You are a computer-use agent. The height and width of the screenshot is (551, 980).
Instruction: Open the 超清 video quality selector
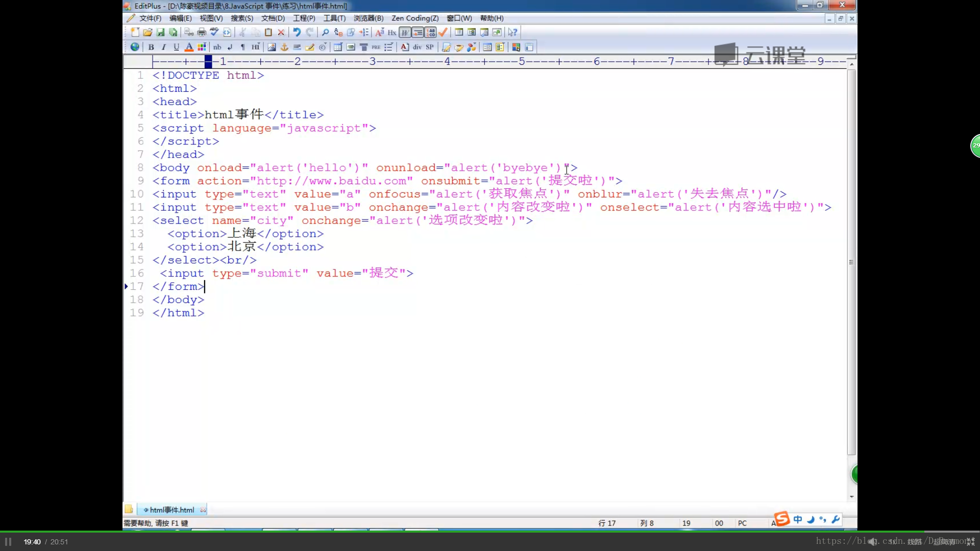click(944, 542)
